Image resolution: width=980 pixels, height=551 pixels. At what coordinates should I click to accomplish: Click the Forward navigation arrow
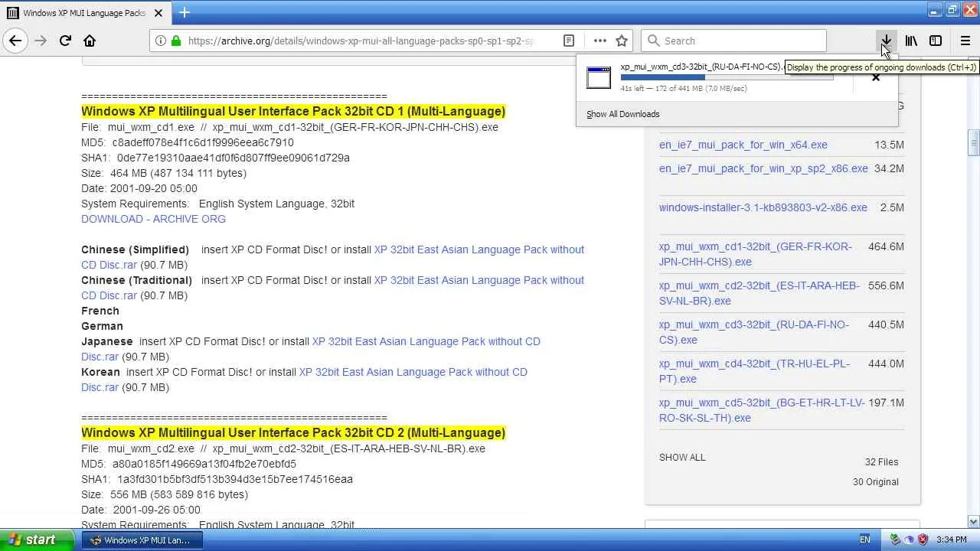41,41
